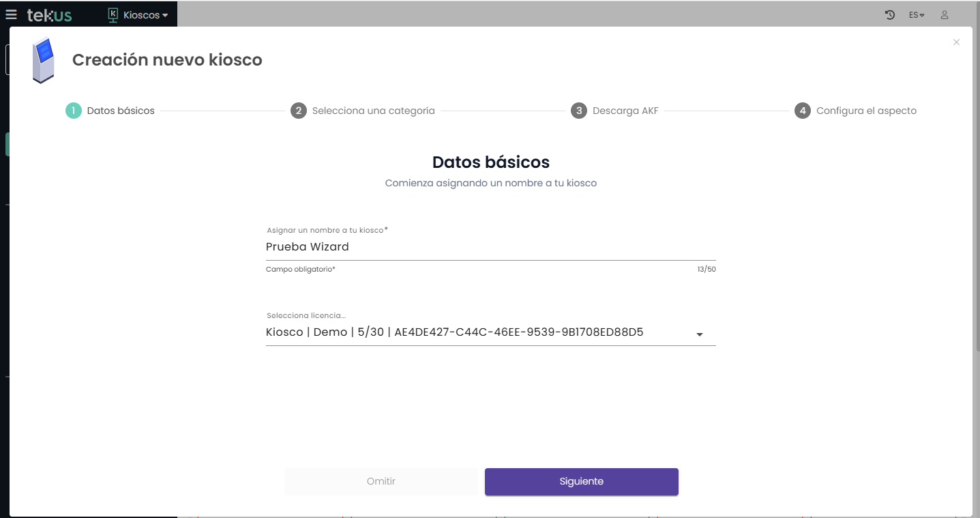Open the ES language selector
Image resolution: width=980 pixels, height=518 pixels.
tap(917, 15)
